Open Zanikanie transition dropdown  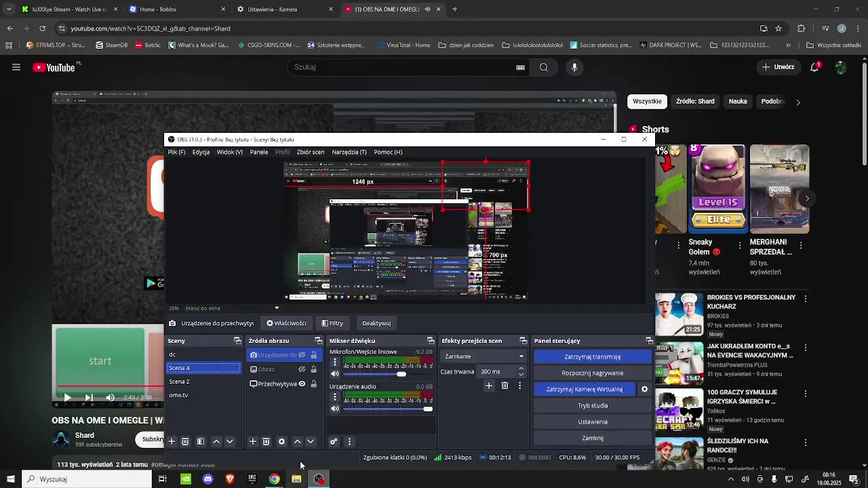coord(484,356)
